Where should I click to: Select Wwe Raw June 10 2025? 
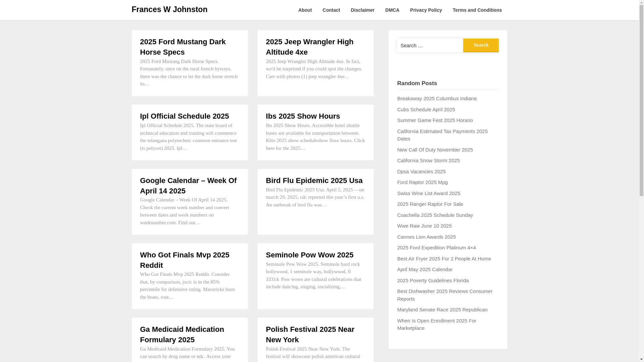(x=424, y=226)
